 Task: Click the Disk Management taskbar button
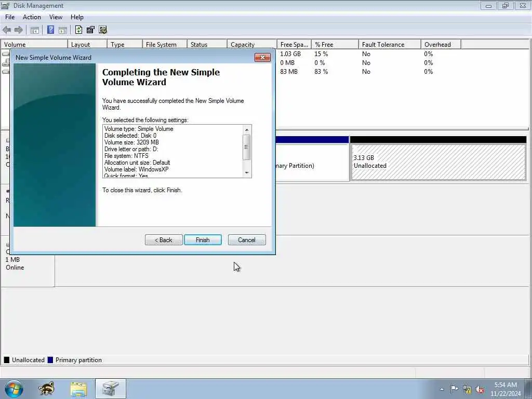tap(111, 389)
